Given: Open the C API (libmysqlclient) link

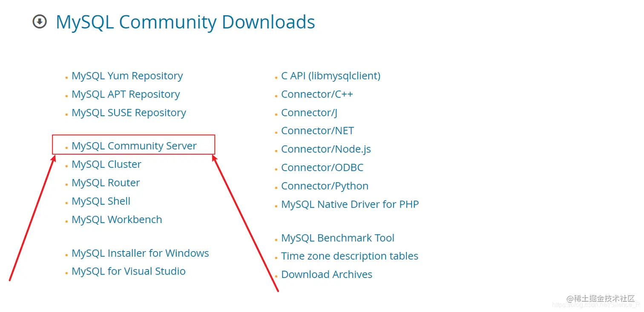Looking at the screenshot, I should tap(331, 76).
